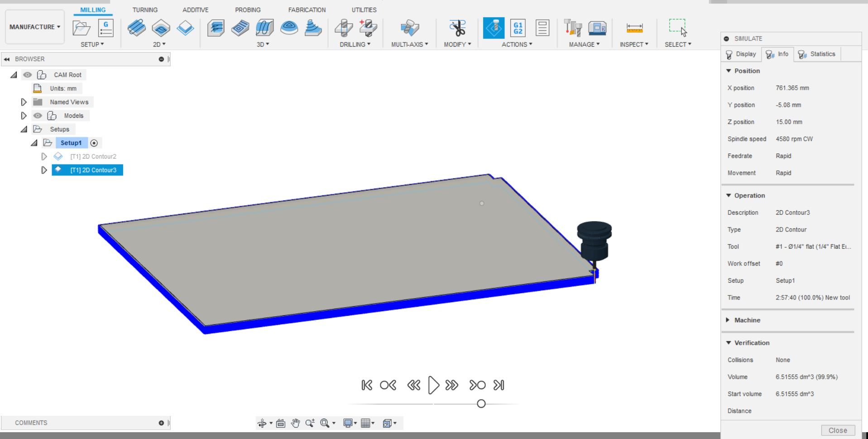
Task: Select the 3D Contour toolpath tool
Action: click(289, 28)
